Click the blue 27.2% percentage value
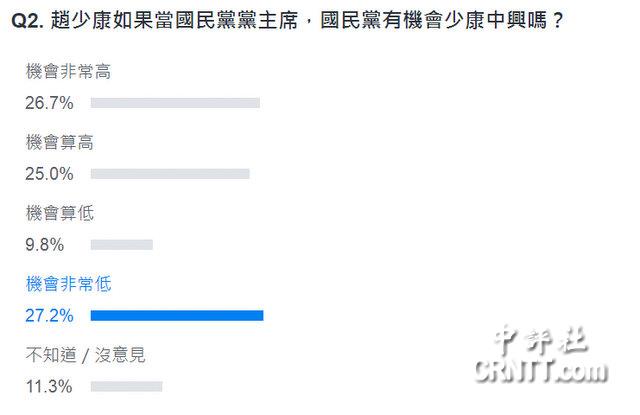Viewport: 640px width, 415px height. (x=49, y=315)
